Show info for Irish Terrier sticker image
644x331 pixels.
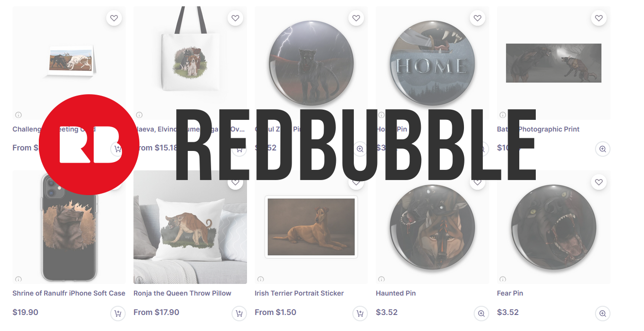(x=261, y=279)
